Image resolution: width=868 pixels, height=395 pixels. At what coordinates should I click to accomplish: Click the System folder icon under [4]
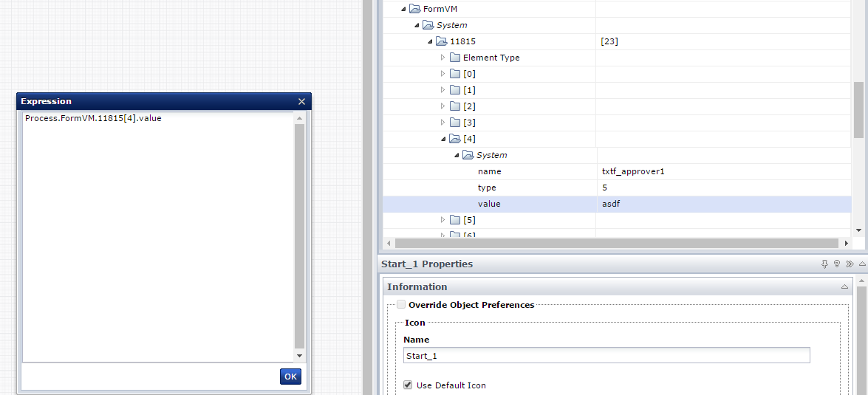468,155
